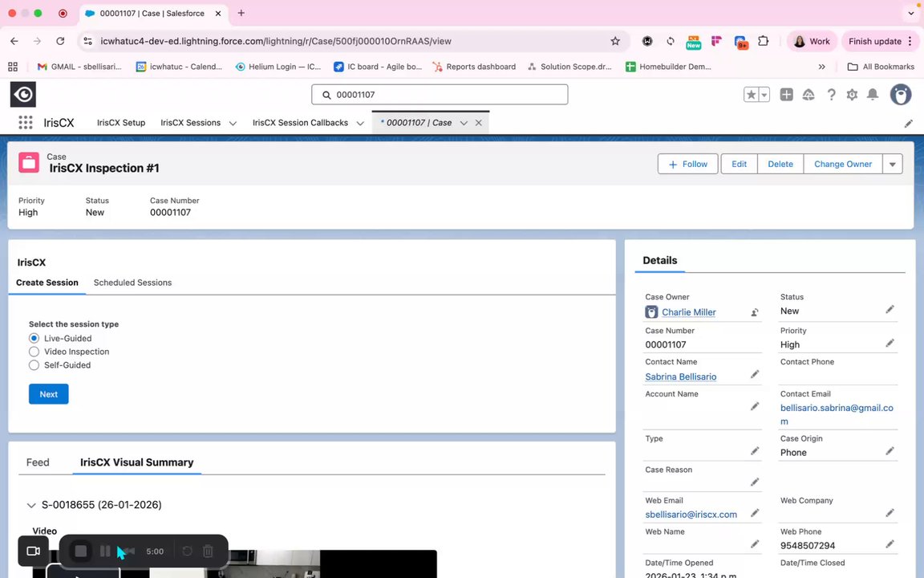This screenshot has width=924, height=578.
Task: Reload the browser page
Action: tap(60, 41)
